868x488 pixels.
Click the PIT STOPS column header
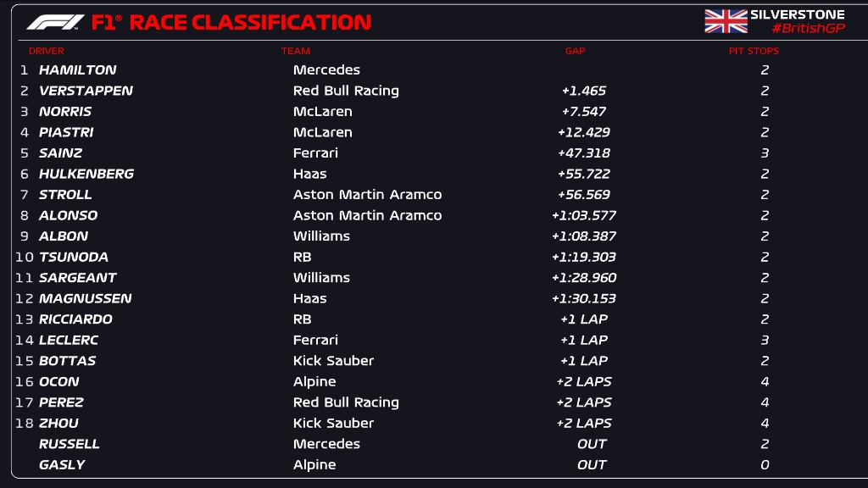[754, 51]
